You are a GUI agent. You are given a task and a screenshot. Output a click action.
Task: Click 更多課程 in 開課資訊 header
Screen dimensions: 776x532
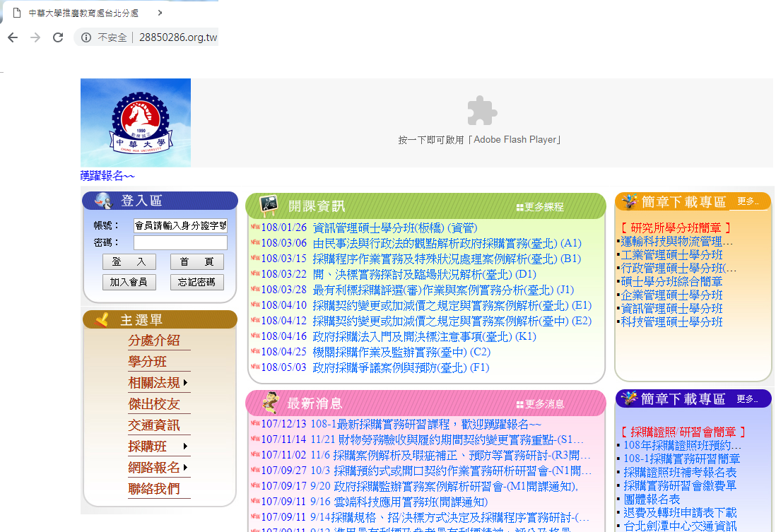[x=540, y=207]
